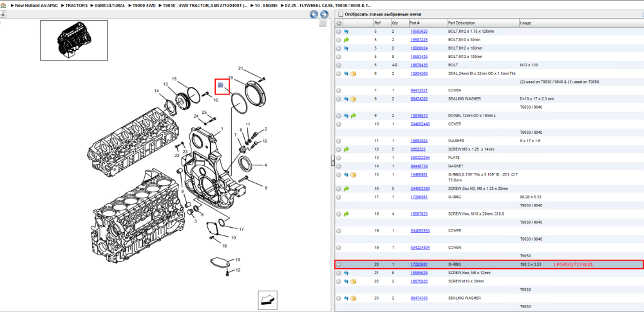Image resolution: width=644 pixels, height=312 pixels.
Task: Click the small square button at the diagram's corner
Action: coord(323,24)
